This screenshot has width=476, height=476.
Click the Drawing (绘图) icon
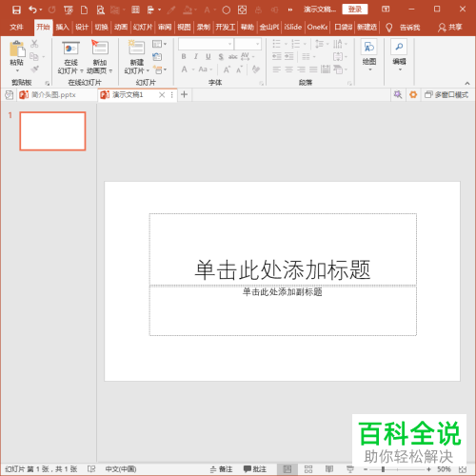pyautogui.click(x=369, y=47)
